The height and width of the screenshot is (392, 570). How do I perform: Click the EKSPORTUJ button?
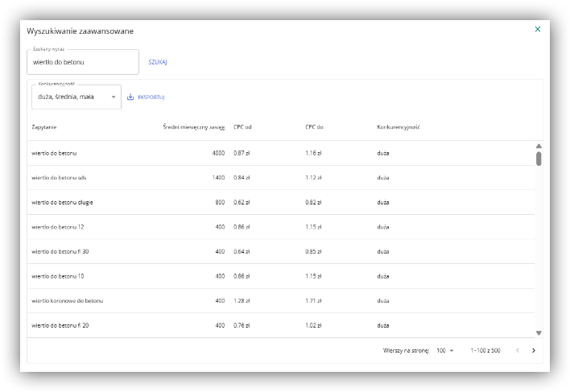pyautogui.click(x=151, y=97)
